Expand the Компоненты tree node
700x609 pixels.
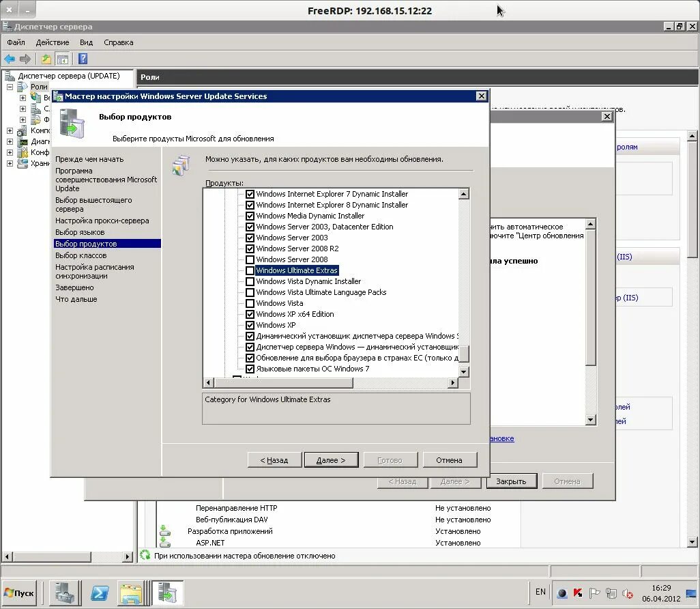click(10, 130)
